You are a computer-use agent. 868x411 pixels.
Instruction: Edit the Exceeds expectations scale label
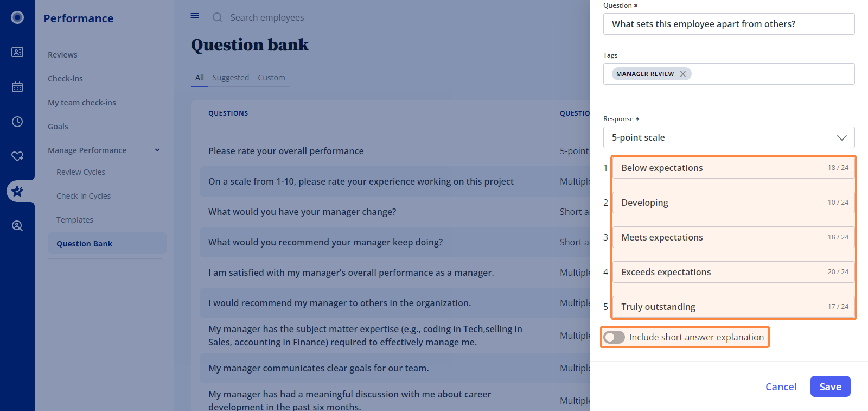[x=733, y=272]
